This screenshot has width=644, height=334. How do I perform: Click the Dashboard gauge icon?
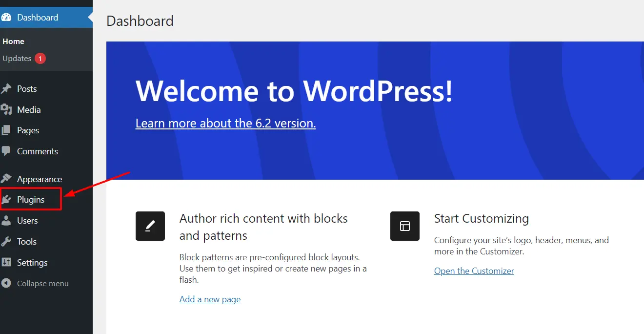6,18
